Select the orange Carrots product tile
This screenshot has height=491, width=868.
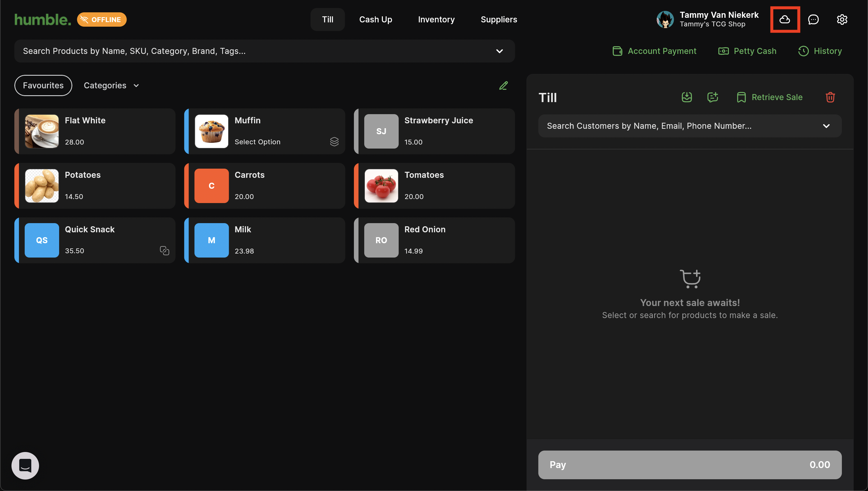coord(264,186)
